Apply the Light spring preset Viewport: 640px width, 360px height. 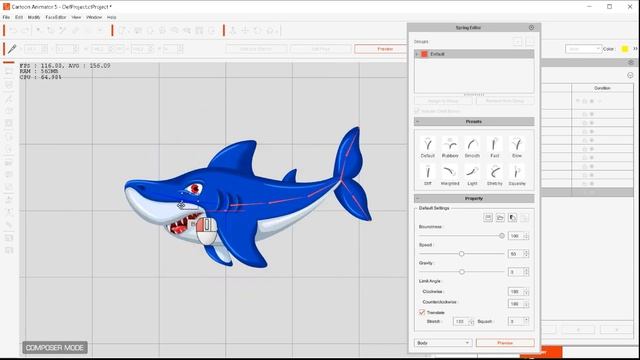point(472,175)
